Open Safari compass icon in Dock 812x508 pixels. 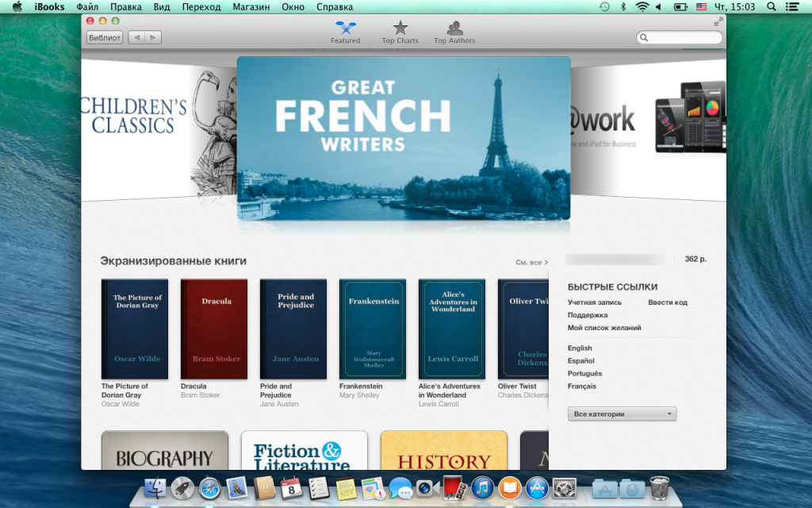pyautogui.click(x=209, y=488)
